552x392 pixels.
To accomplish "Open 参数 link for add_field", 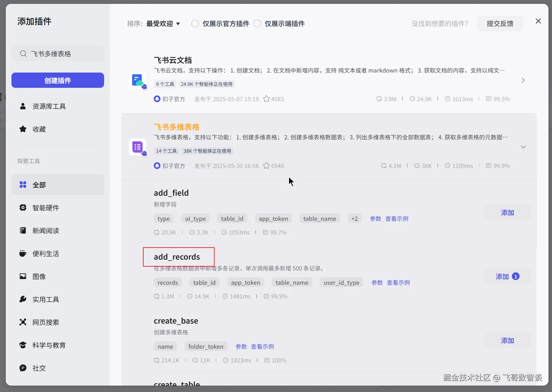I will 376,219.
